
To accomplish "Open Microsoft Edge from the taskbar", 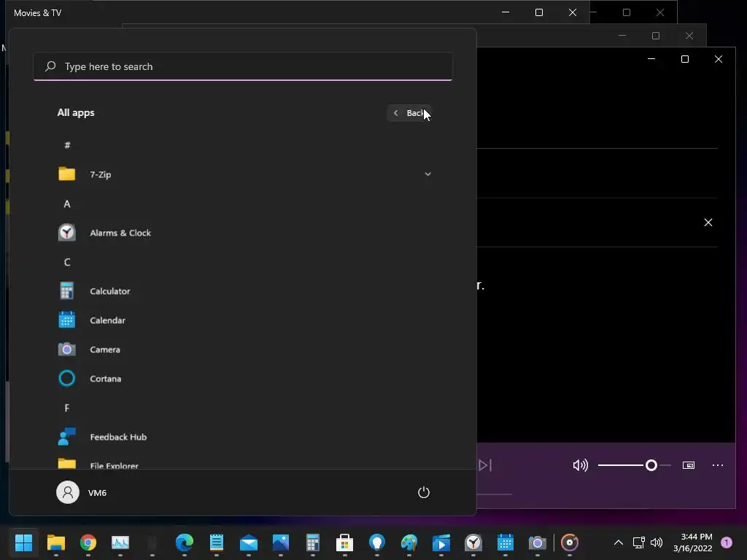I will [185, 542].
